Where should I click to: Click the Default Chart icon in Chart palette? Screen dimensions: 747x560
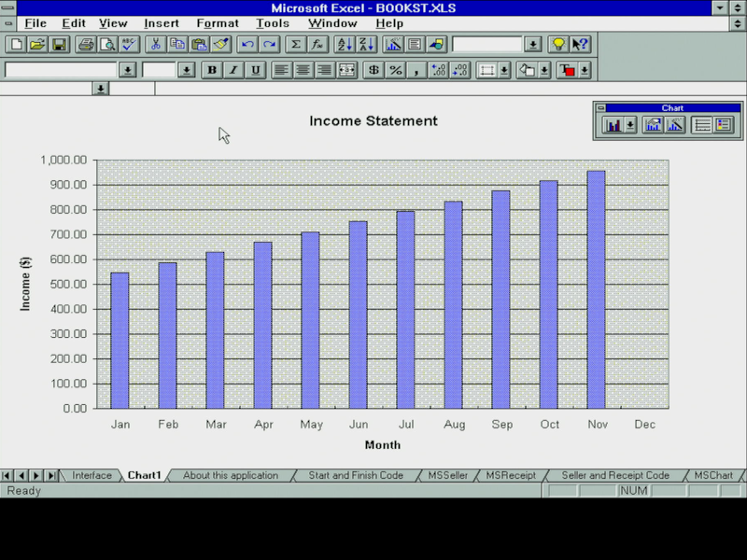coord(653,125)
